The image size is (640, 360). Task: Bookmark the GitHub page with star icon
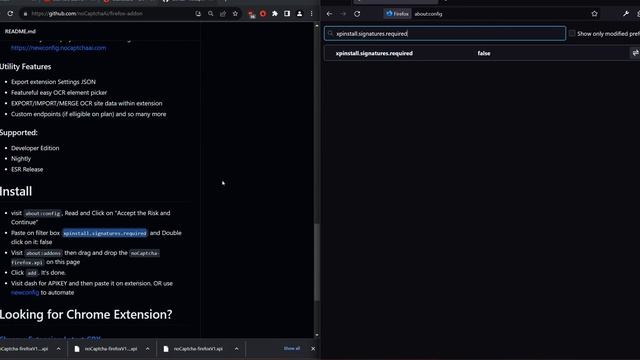click(235, 13)
